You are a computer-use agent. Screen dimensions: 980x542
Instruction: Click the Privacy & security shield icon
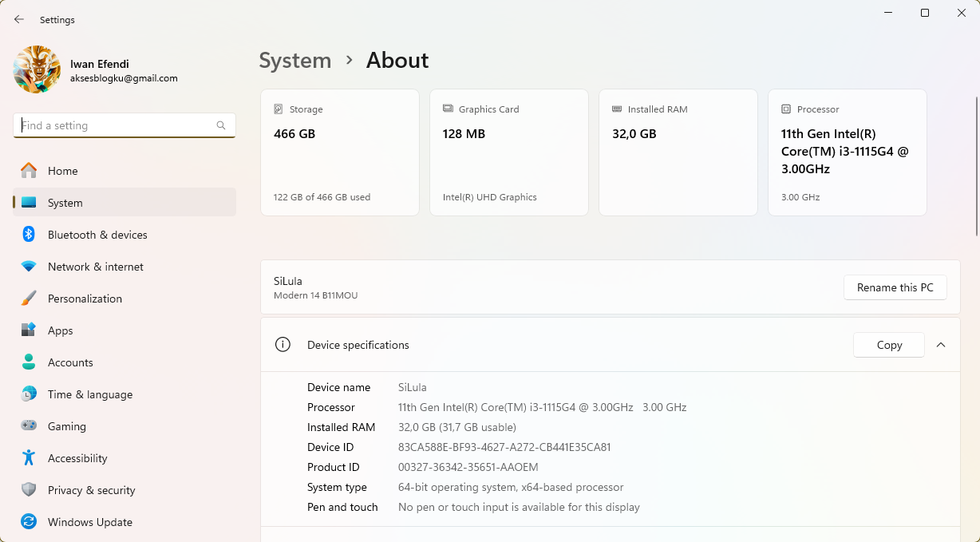(29, 489)
